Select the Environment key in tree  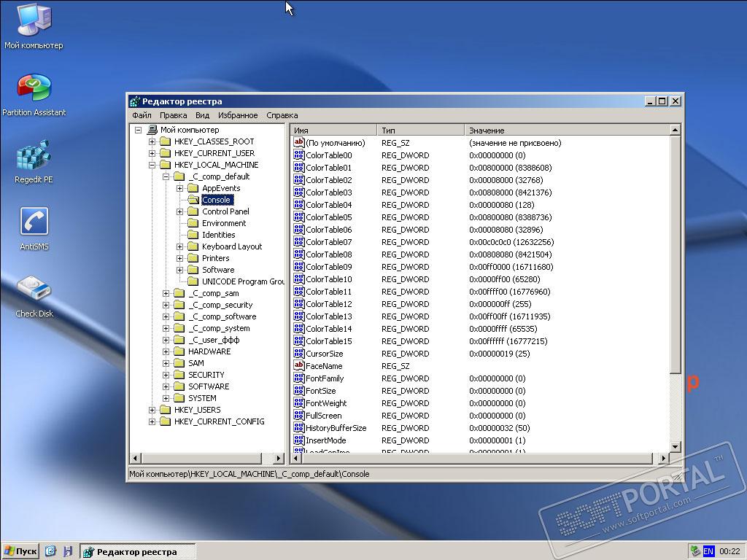tap(224, 223)
